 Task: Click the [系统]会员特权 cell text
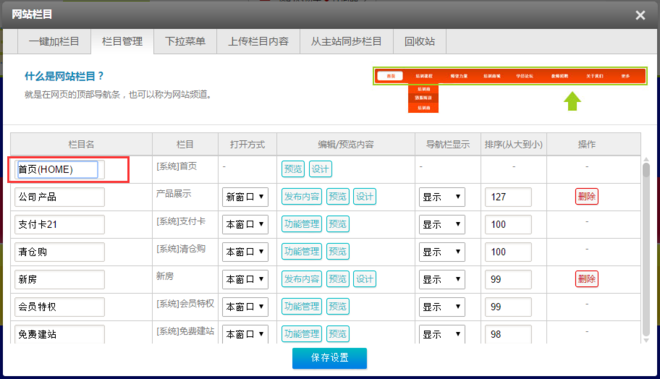tap(185, 303)
